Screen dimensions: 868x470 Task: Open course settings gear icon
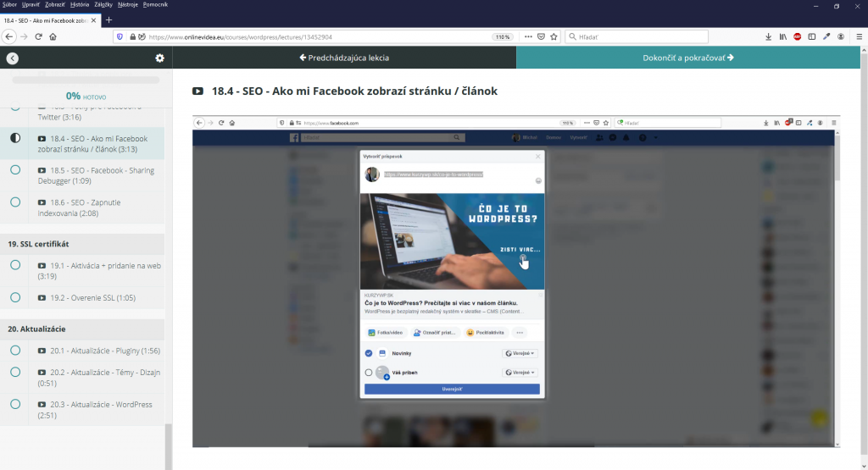[159, 58]
